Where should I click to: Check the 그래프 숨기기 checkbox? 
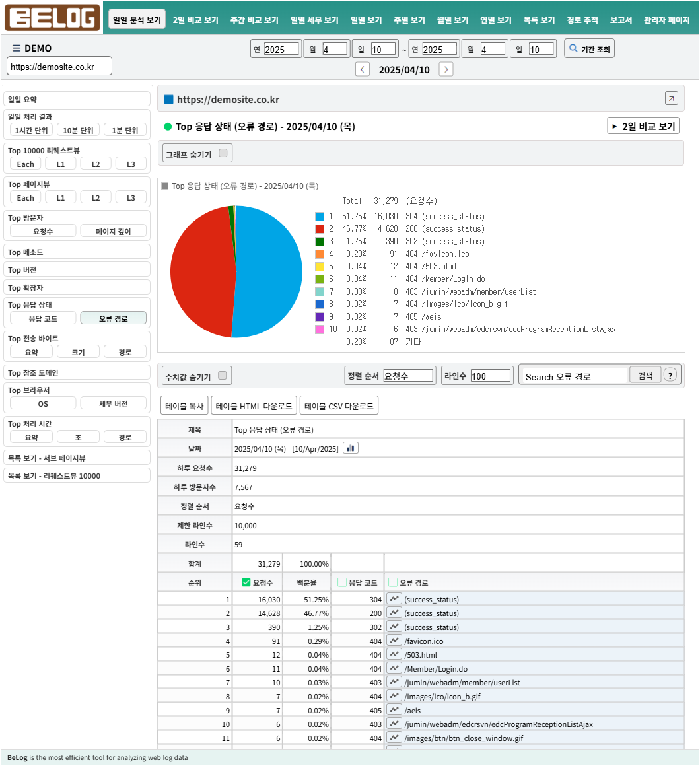(223, 153)
